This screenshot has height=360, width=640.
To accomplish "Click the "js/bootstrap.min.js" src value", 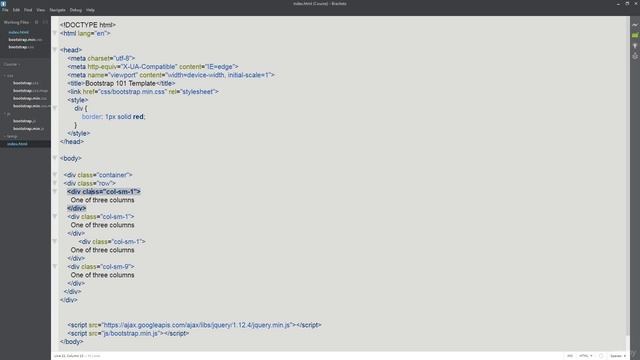I will click(x=130, y=333).
